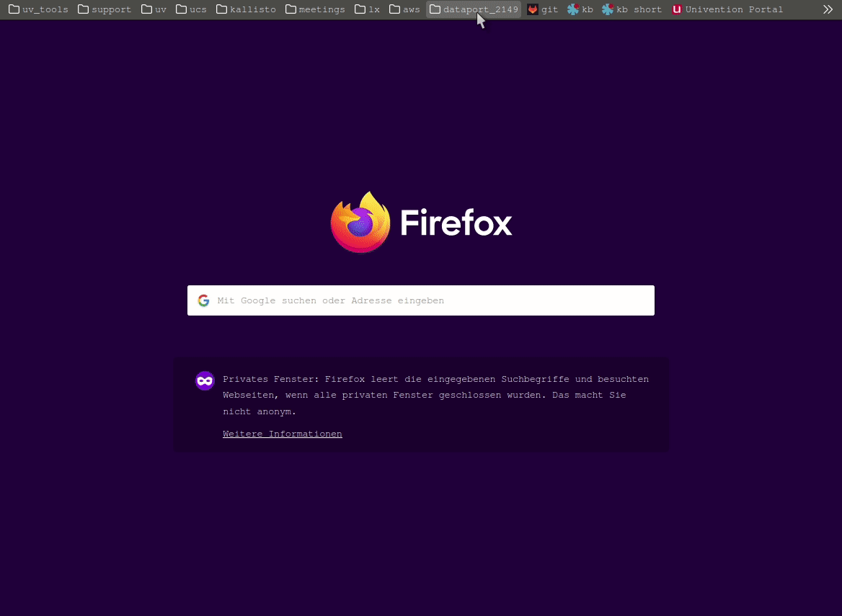Show more bookmarks via the overflow chevron

tap(828, 9)
